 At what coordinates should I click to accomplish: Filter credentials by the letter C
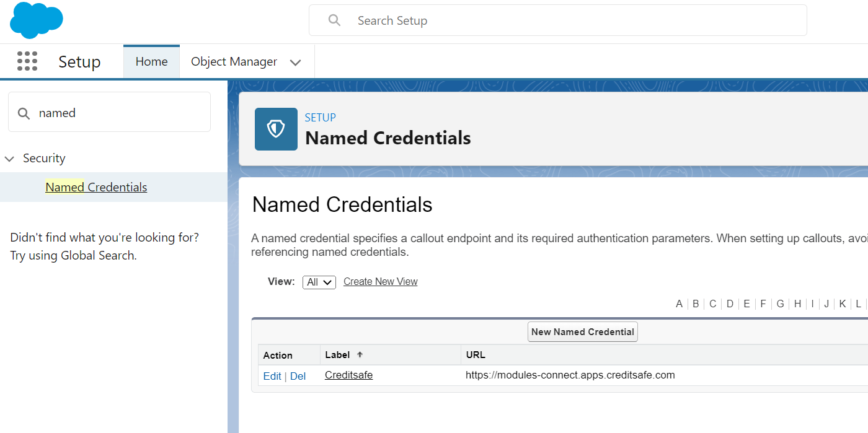[x=712, y=304]
